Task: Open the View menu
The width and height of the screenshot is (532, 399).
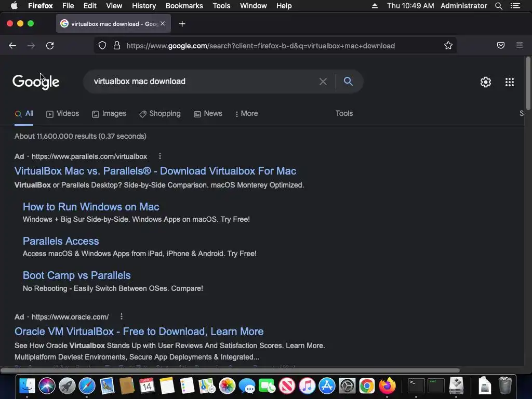Action: pos(114,6)
